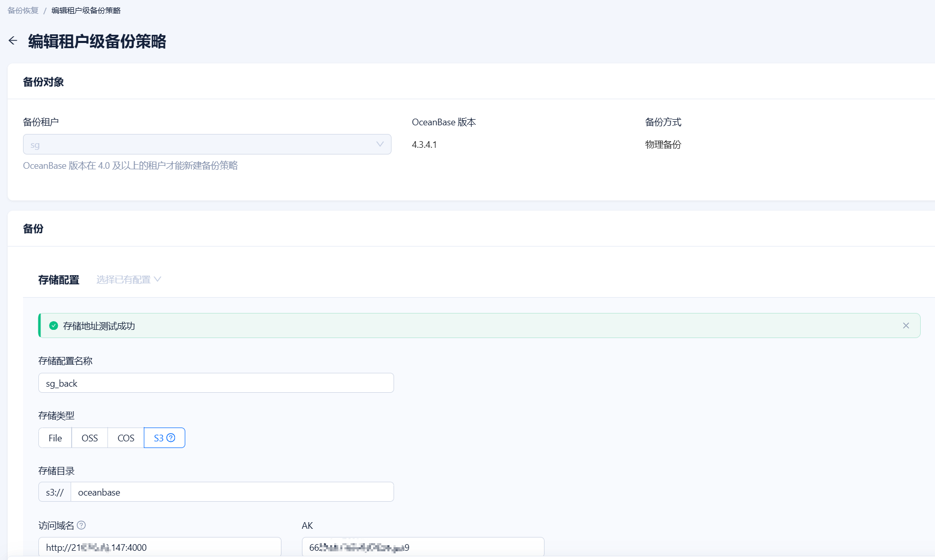Select the COS storage type
Image resolution: width=935 pixels, height=560 pixels.
126,438
